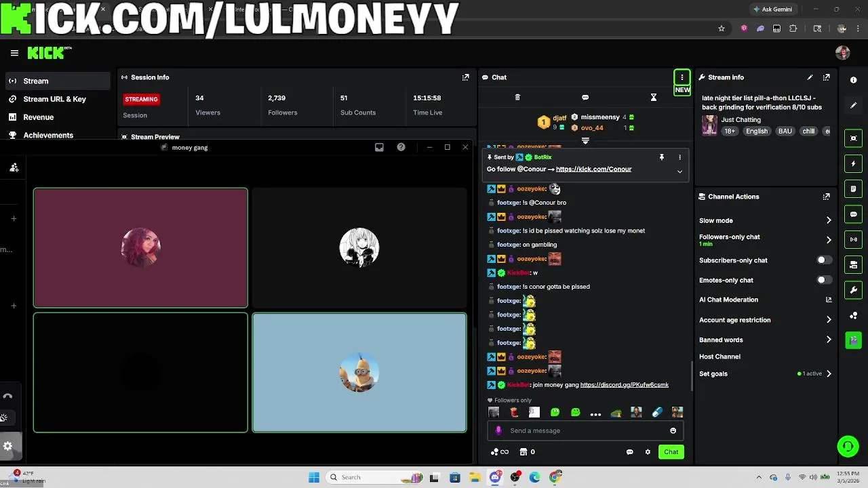Expand Set goals arrow
This screenshot has width=868, height=488.
(829, 373)
